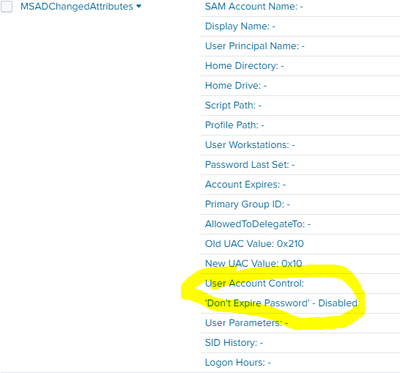Select 'Don't Expire Password' - Disabled value

point(281,303)
